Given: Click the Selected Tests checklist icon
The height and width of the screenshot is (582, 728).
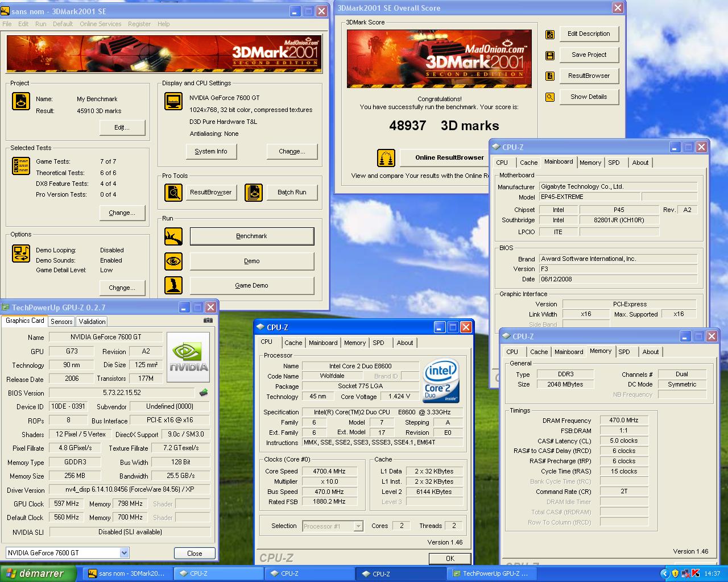Looking at the screenshot, I should pyautogui.click(x=21, y=166).
